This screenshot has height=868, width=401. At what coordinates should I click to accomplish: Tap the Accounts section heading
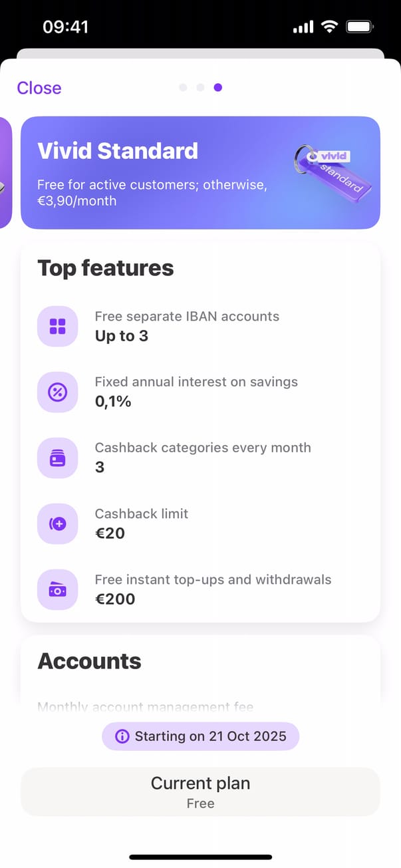tap(89, 661)
